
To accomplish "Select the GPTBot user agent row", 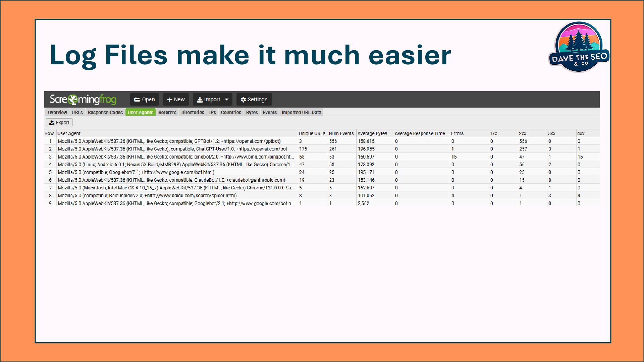I will tap(169, 141).
